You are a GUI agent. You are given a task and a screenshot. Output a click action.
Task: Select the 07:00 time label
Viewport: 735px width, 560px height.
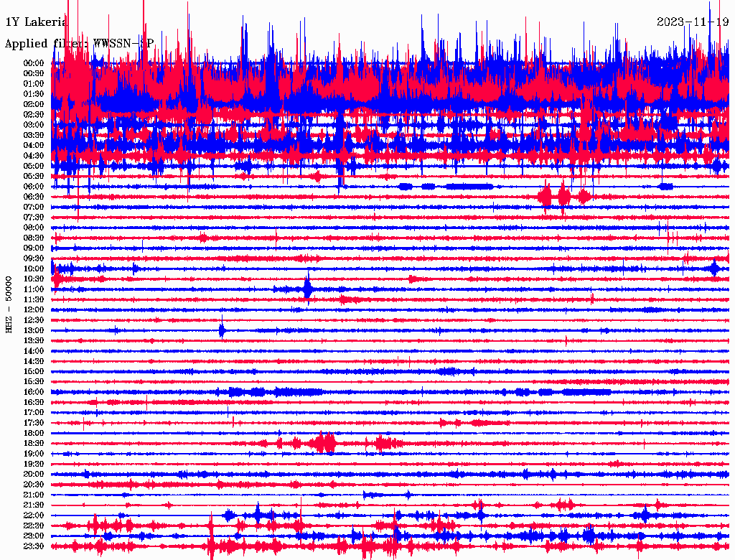point(34,207)
